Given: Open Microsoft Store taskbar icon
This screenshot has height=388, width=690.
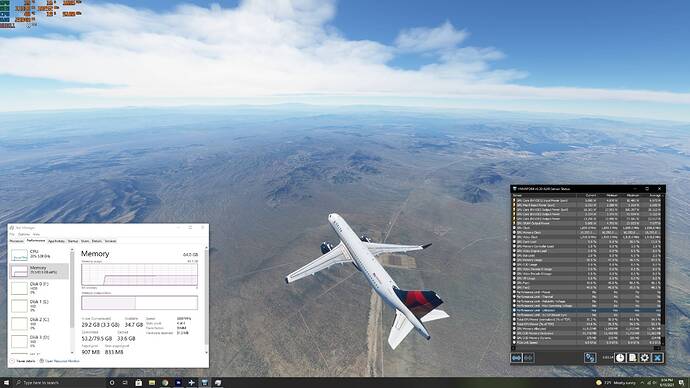Looking at the screenshot, I should (139, 383).
